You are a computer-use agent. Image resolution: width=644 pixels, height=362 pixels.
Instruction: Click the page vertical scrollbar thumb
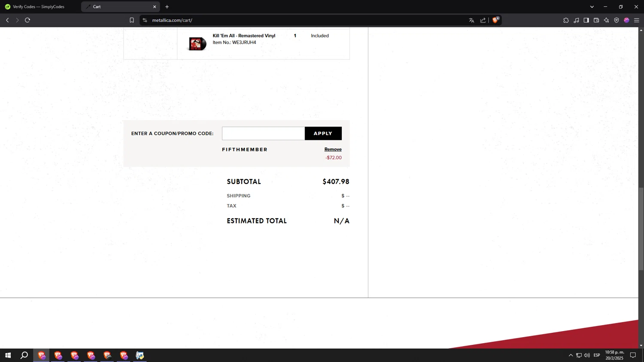click(641, 229)
